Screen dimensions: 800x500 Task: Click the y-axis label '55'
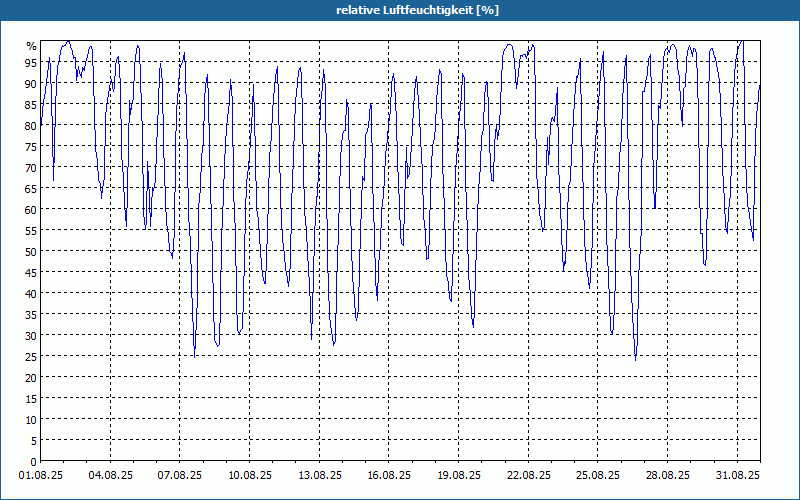[x=32, y=231]
